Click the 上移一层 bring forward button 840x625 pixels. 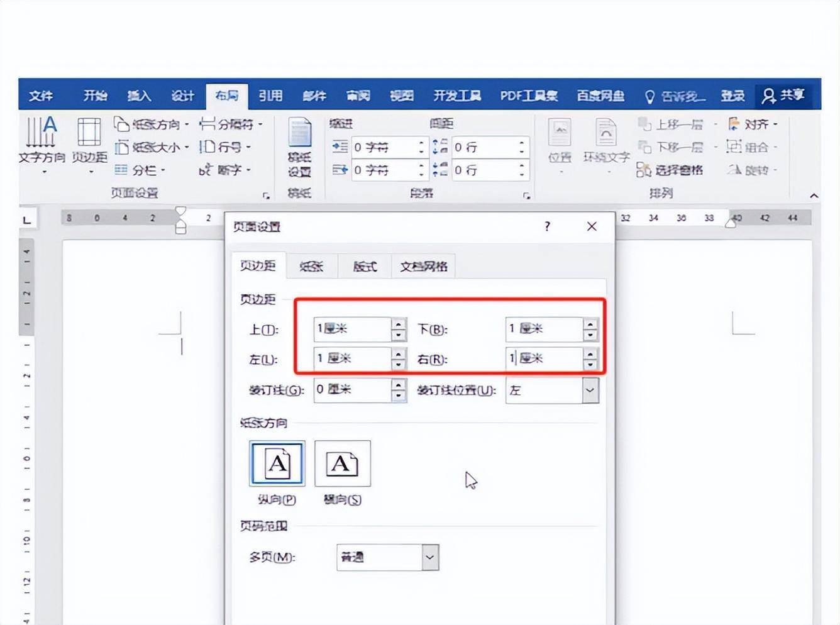click(x=677, y=124)
